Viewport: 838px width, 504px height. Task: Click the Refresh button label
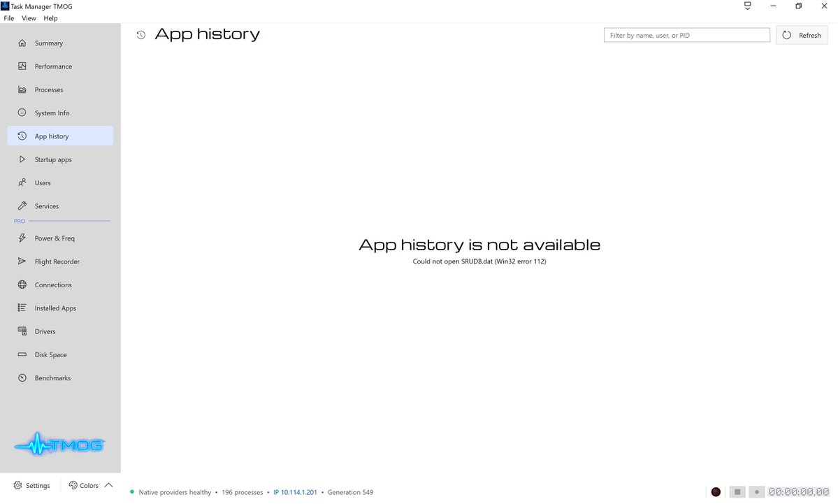point(809,35)
